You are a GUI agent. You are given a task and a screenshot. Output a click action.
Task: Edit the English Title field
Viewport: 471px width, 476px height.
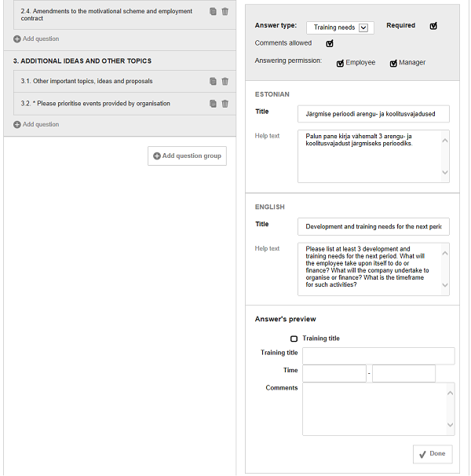pos(374,227)
